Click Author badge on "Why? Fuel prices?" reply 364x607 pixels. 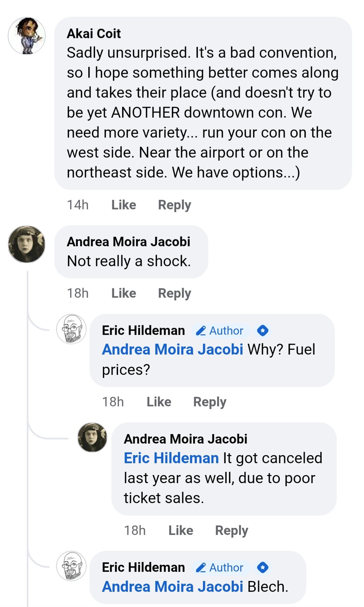[x=220, y=331]
